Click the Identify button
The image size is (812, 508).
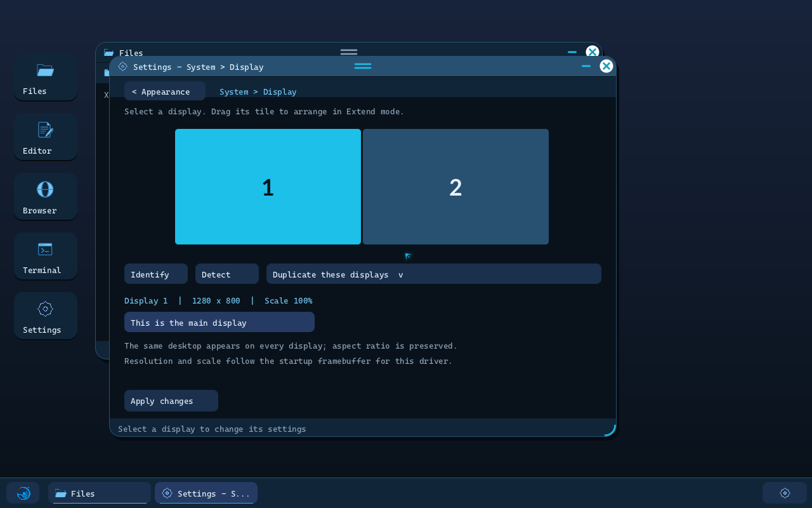[x=156, y=274]
